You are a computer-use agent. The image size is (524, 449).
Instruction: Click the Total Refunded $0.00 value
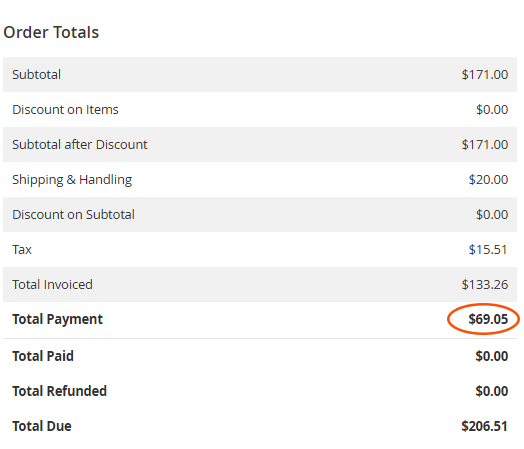click(x=492, y=391)
